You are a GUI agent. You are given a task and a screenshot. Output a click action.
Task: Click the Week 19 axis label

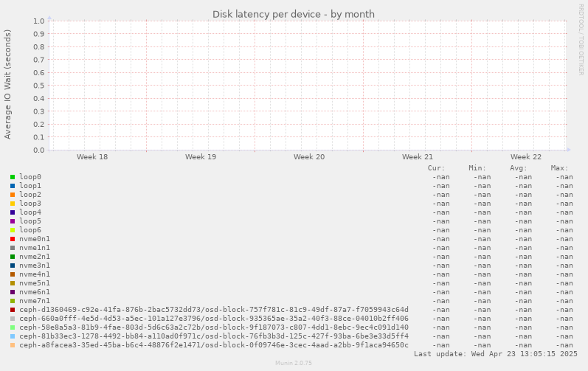[x=201, y=157]
